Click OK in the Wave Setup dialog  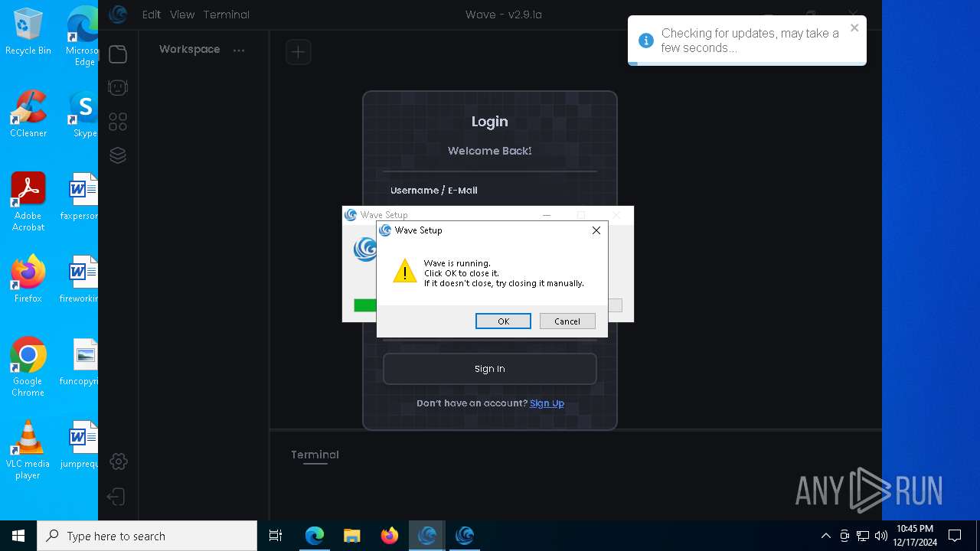[503, 321]
